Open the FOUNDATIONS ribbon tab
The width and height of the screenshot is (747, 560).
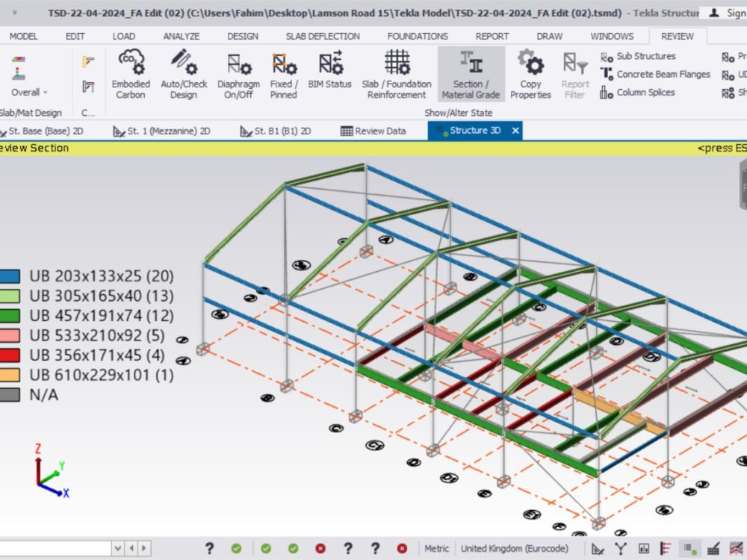coord(418,36)
